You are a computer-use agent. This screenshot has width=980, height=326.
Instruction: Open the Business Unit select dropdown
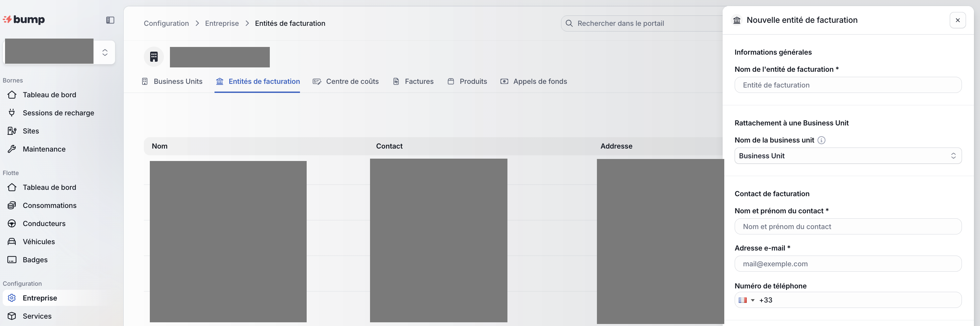coord(848,156)
